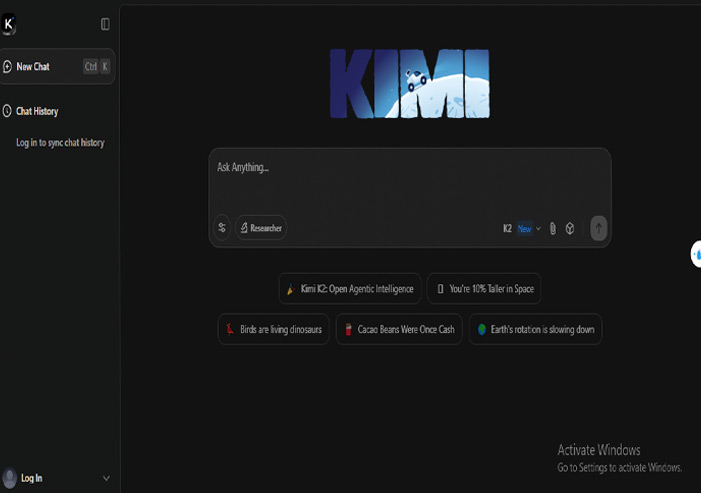Click the paperclip attachment icon
Image resolution: width=701 pixels, height=493 pixels.
coord(553,229)
